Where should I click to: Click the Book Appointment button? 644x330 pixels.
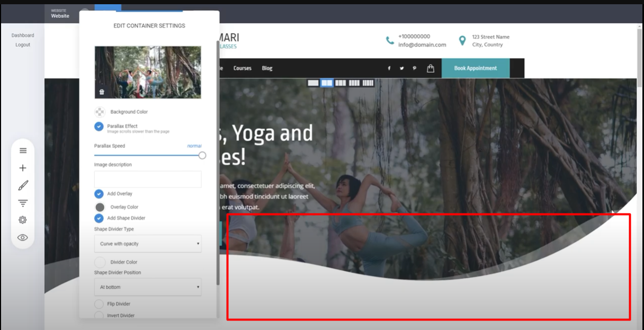click(x=476, y=68)
